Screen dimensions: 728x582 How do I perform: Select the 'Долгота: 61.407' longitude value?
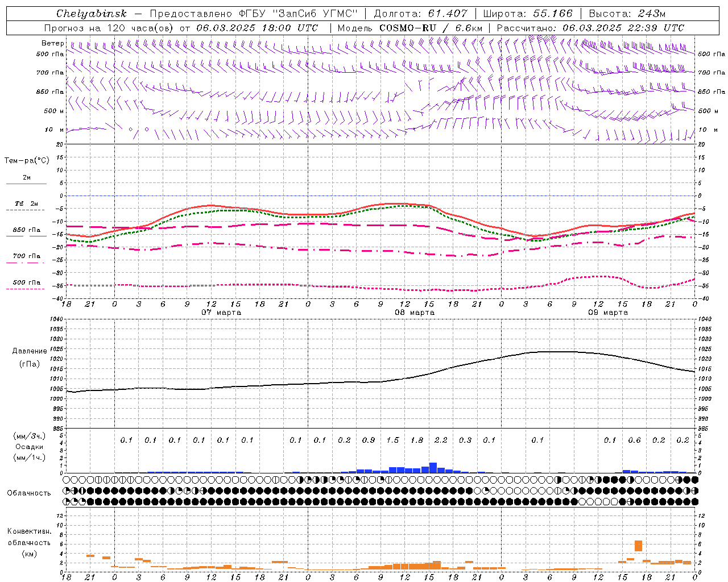(x=420, y=14)
